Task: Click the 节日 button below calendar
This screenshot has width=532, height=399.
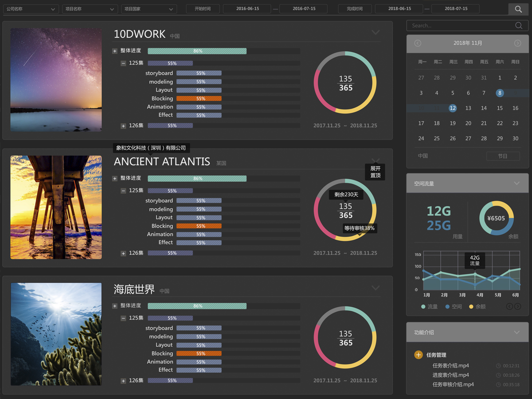Action: tap(502, 156)
